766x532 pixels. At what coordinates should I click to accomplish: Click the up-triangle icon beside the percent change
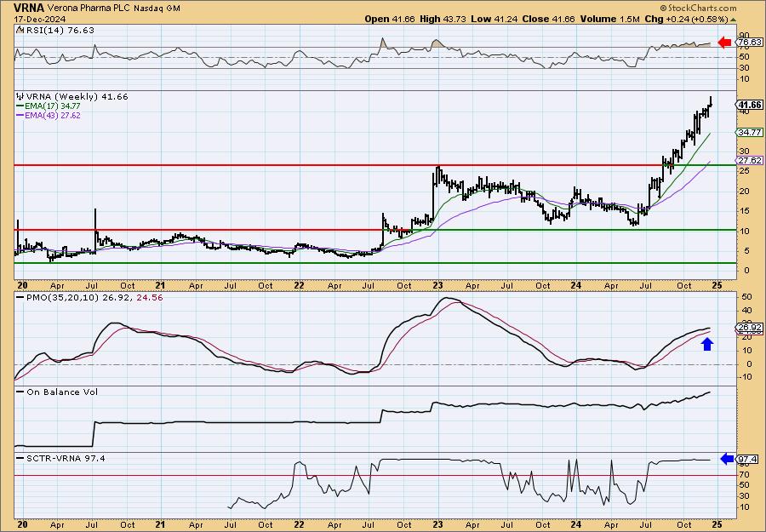point(734,20)
